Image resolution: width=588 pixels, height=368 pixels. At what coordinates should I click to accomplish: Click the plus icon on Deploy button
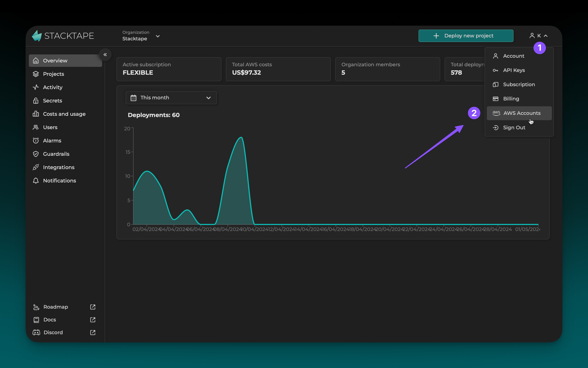pos(436,36)
